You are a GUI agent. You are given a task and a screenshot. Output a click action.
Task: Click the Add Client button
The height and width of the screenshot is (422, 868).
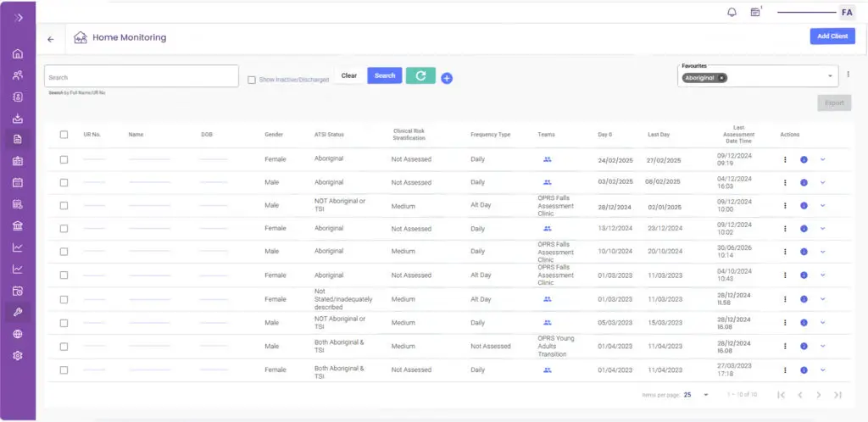(832, 36)
